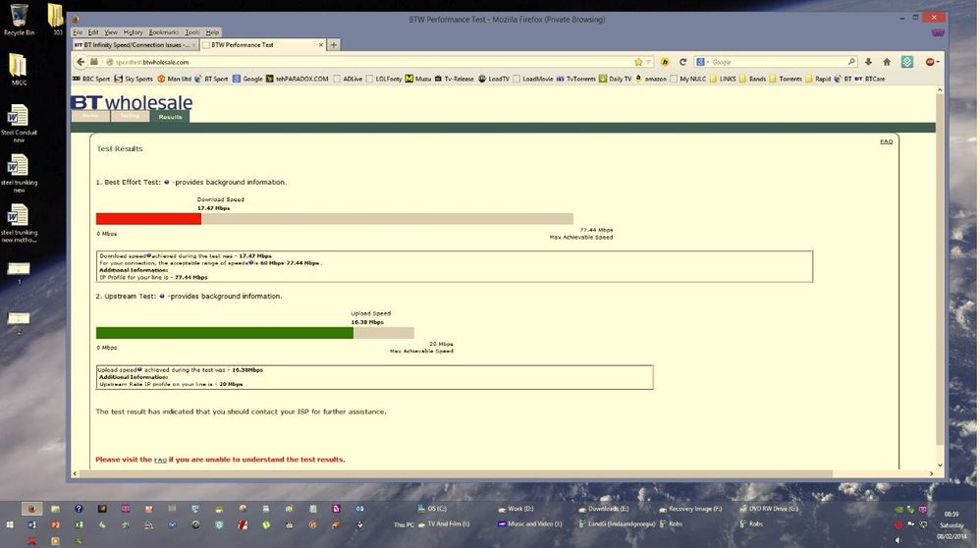Click the Firefox icon in the taskbar
This screenshot has width=980, height=548.
[31, 509]
